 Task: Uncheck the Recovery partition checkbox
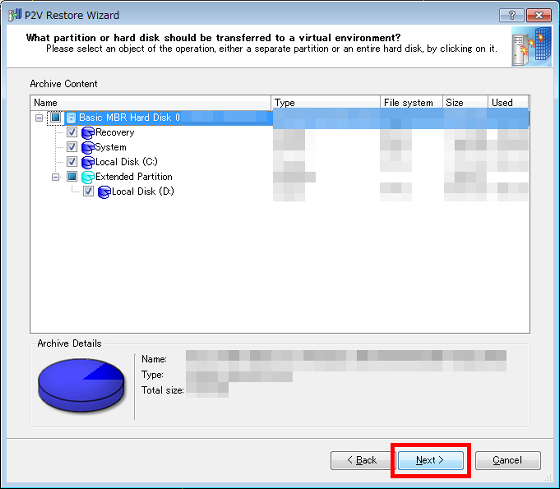(x=72, y=132)
